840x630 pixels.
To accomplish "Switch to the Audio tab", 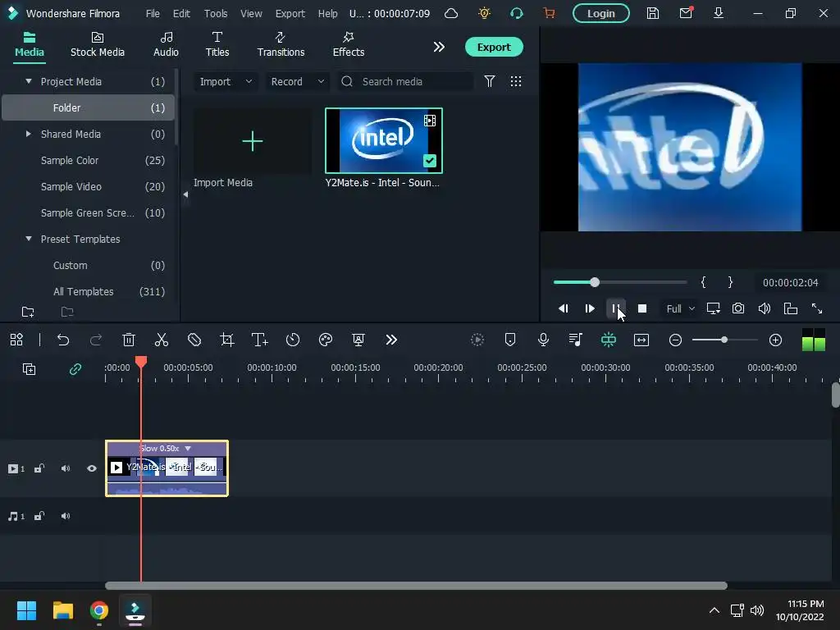I will click(x=166, y=44).
